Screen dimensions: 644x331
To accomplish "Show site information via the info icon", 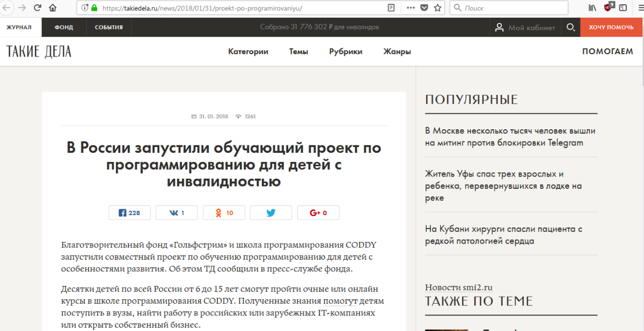I will point(84,8).
